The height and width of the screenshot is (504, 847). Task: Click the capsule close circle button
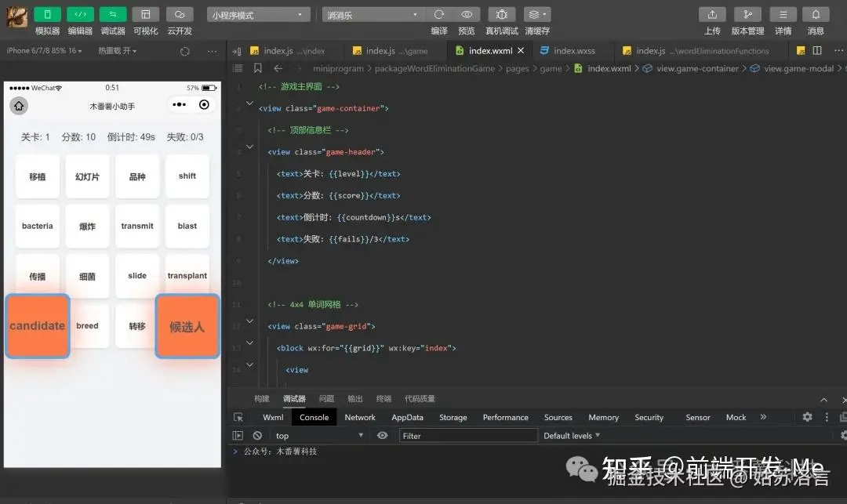click(x=204, y=105)
